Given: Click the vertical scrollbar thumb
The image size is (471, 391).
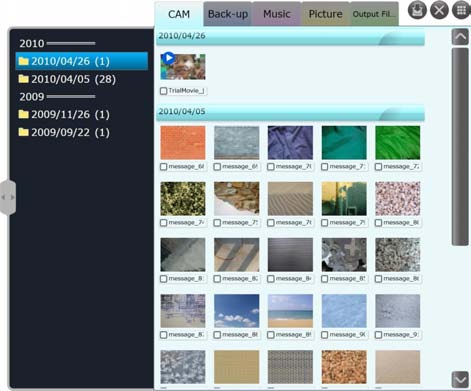Looking at the screenshot, I should (460, 147).
